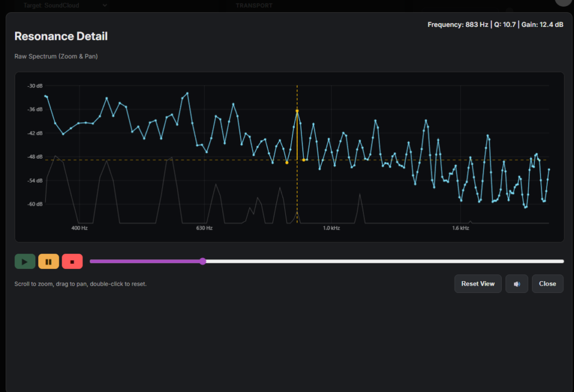Select the highlighted orange resonance peak marker

(297, 111)
